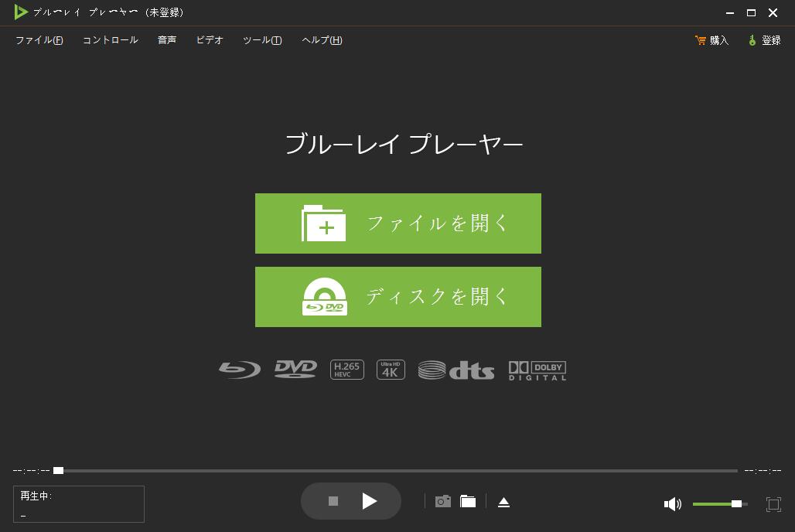
Task: Click the dts logo
Action: point(456,370)
